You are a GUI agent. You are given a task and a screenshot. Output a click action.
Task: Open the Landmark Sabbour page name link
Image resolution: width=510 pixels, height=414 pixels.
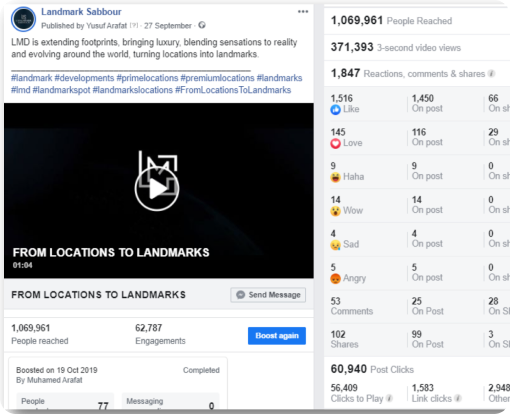tap(81, 12)
